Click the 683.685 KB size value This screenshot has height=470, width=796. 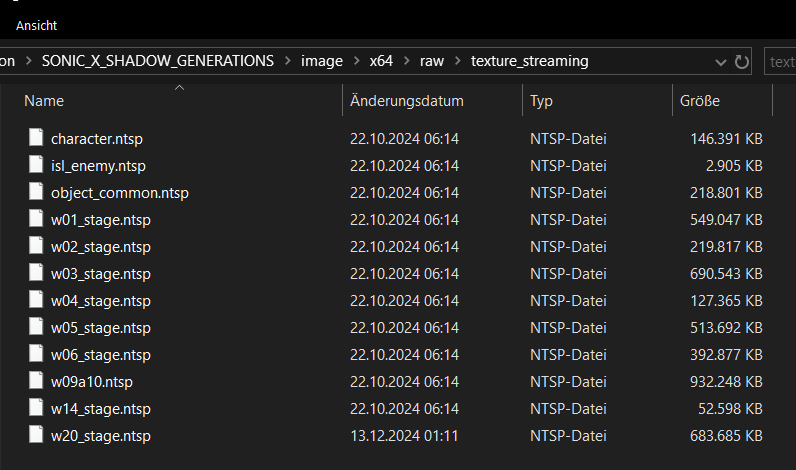click(x=726, y=435)
